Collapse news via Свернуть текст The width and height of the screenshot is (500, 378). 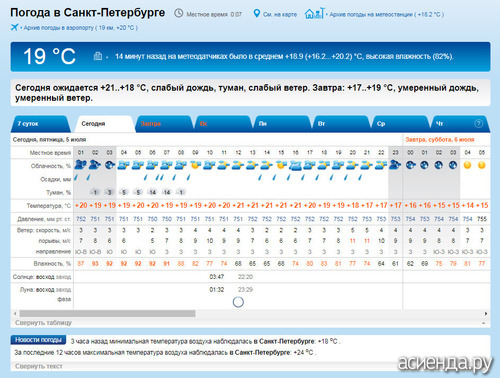pyautogui.click(x=39, y=366)
